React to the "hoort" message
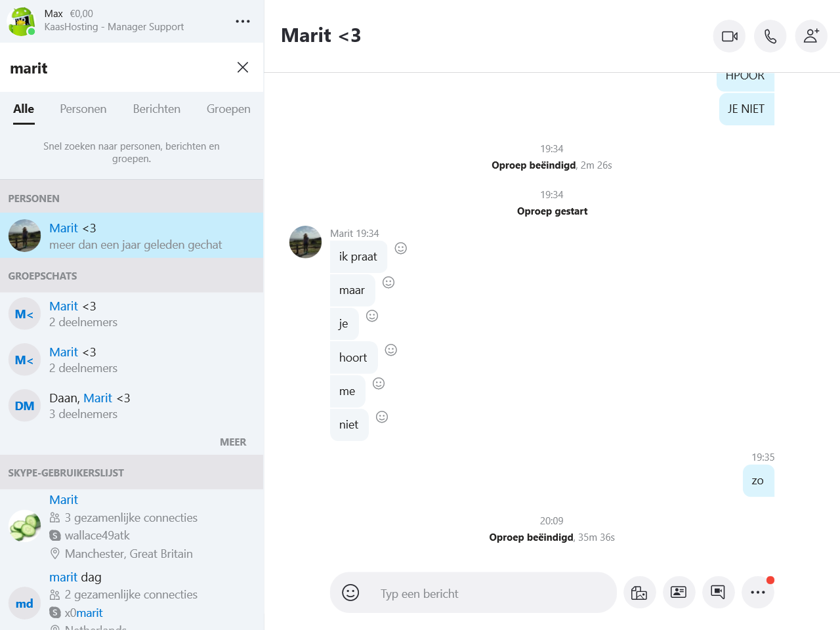840x630 pixels. click(x=390, y=350)
